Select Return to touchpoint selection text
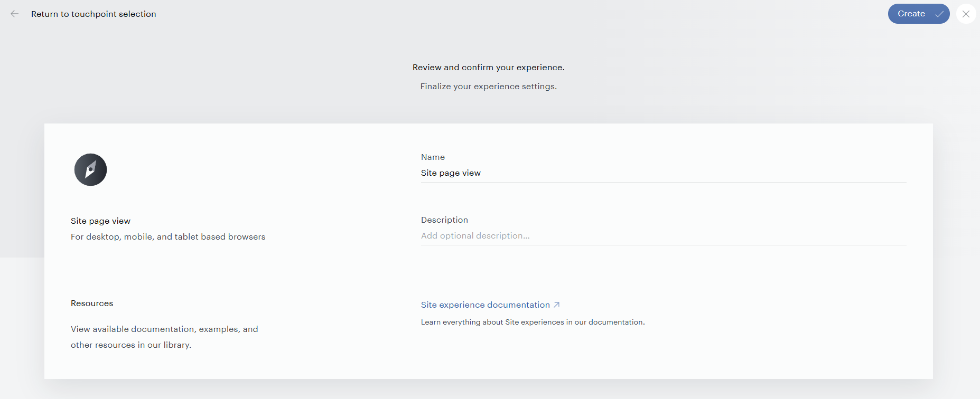This screenshot has width=980, height=399. tap(94, 14)
